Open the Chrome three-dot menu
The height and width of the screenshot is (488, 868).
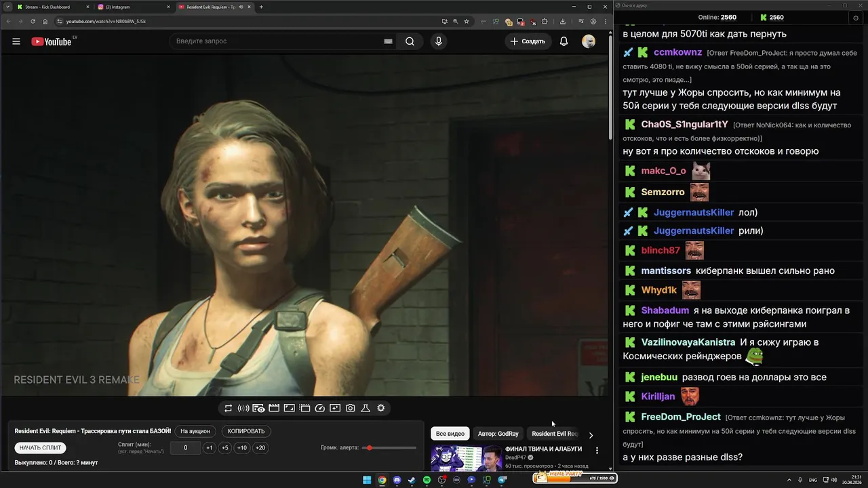604,21
